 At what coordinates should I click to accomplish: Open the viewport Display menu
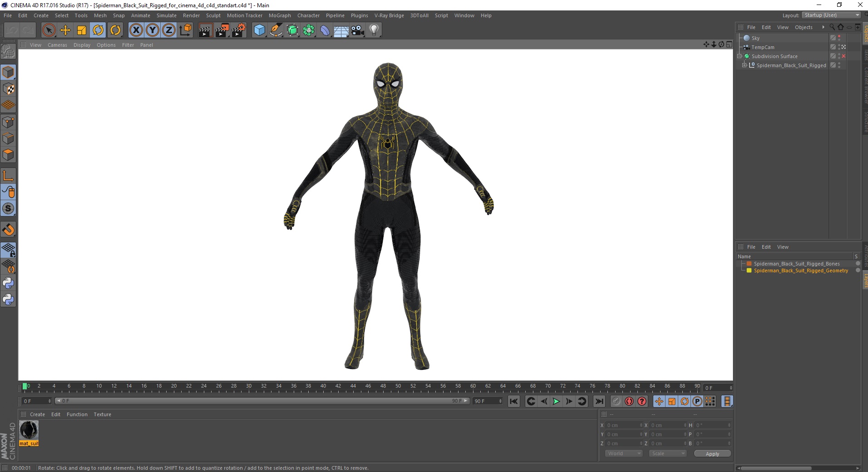(x=82, y=45)
